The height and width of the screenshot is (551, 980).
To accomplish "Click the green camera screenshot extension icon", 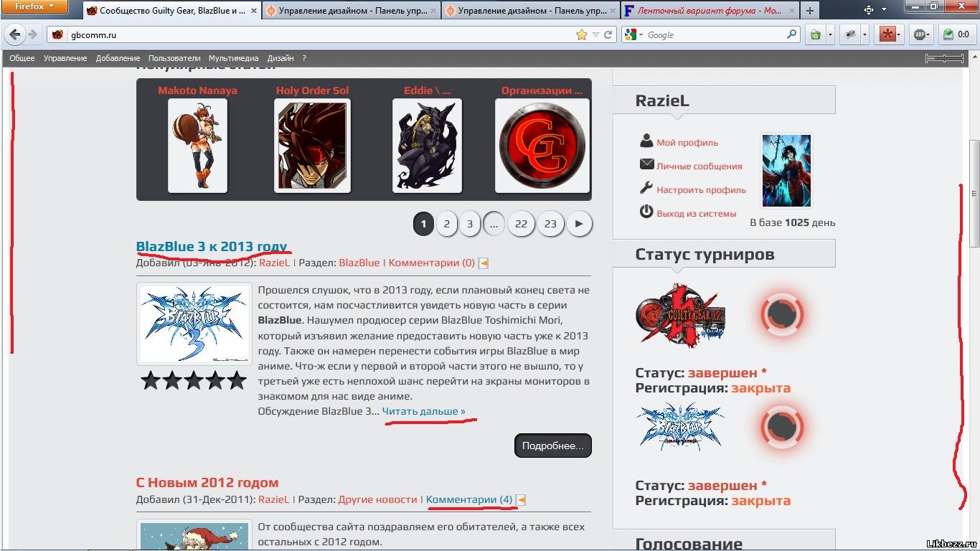I will (816, 34).
